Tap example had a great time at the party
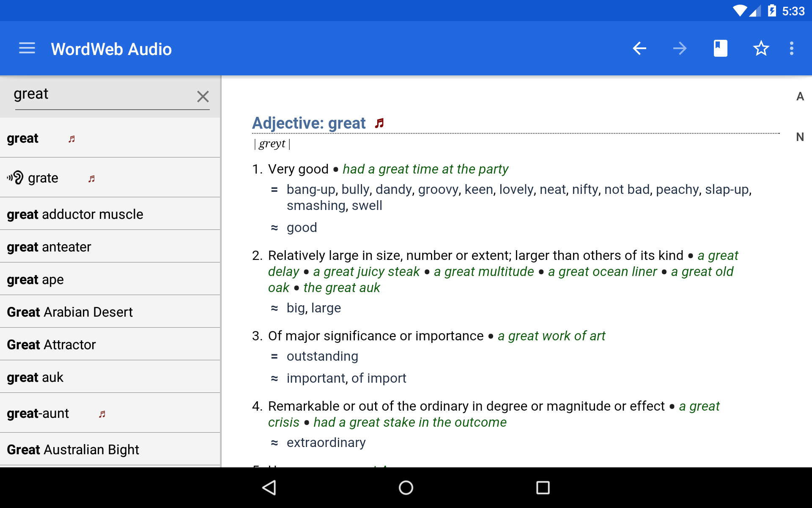This screenshot has height=508, width=812. click(425, 169)
